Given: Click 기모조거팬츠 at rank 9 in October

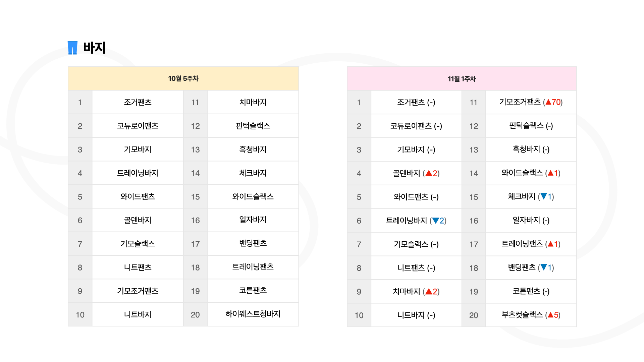Looking at the screenshot, I should 138,291.
